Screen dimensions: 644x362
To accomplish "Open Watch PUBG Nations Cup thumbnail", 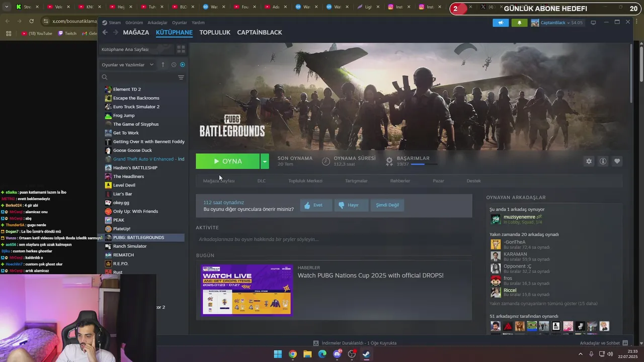I will 247,290.
